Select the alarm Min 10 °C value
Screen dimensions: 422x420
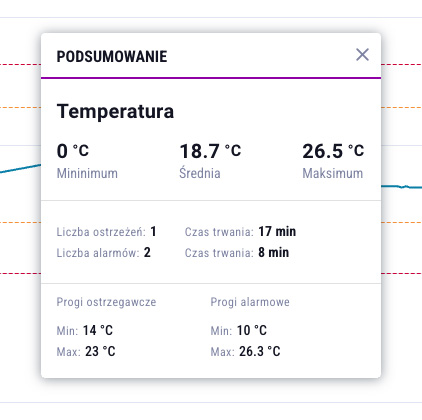(x=252, y=330)
